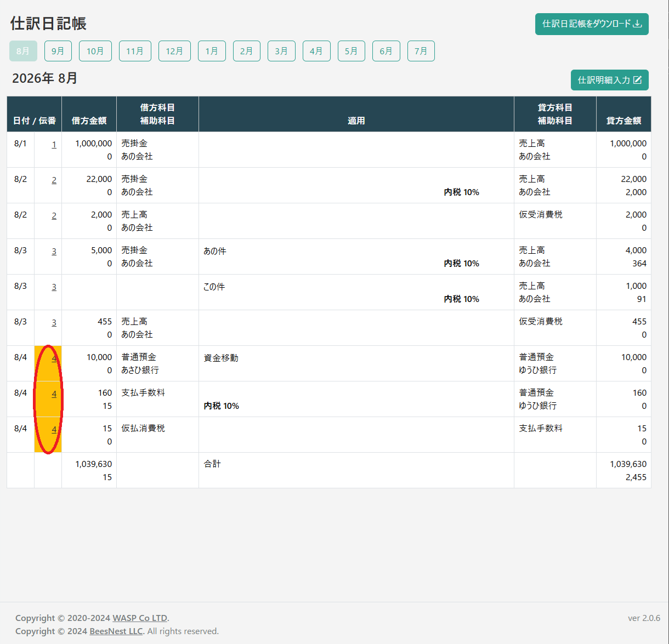Go to the 11月 month tab
669x644 pixels.
135,51
